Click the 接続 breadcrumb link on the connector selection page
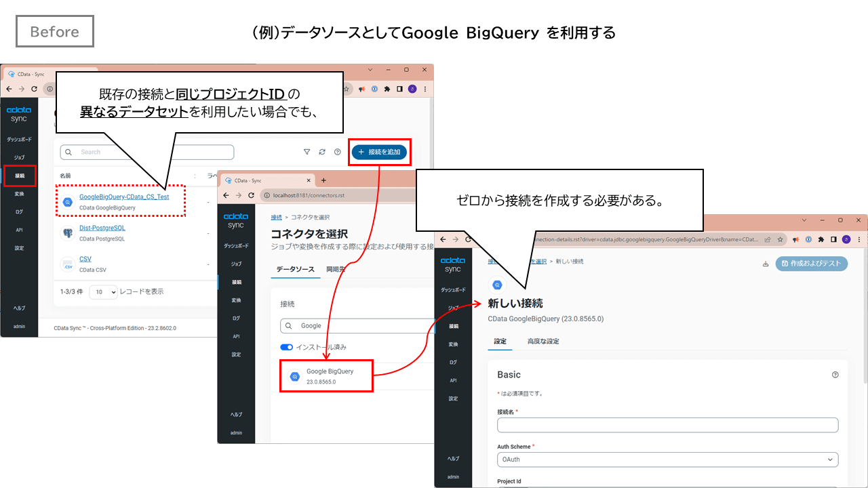The height and width of the screenshot is (488, 868). point(276,217)
